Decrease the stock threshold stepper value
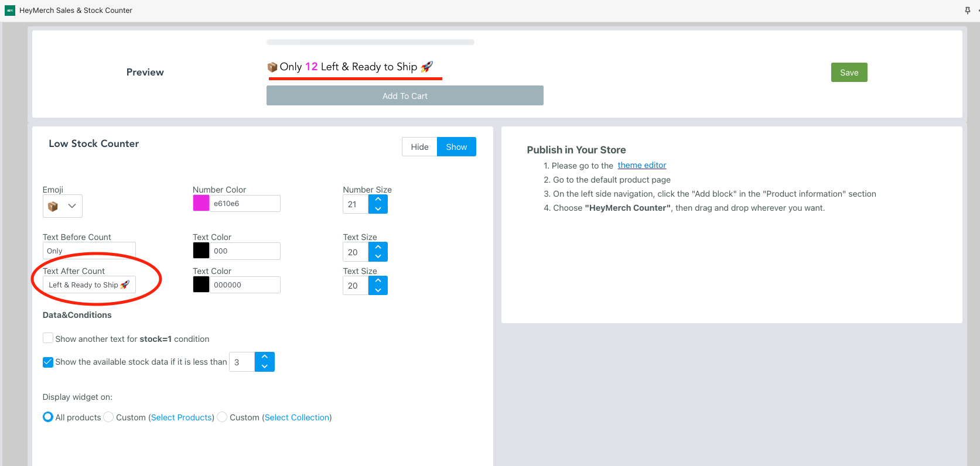Screen dimensions: 980x466 pos(265,367)
